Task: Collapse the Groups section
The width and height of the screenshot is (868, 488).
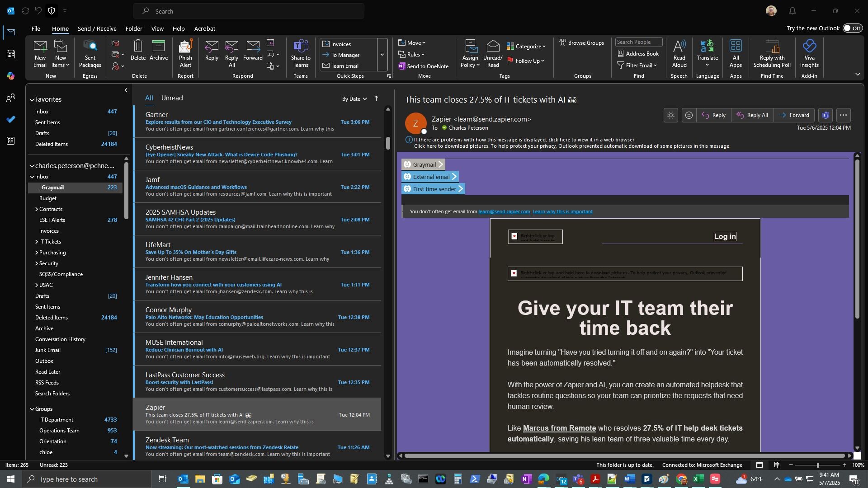Action: (x=32, y=409)
